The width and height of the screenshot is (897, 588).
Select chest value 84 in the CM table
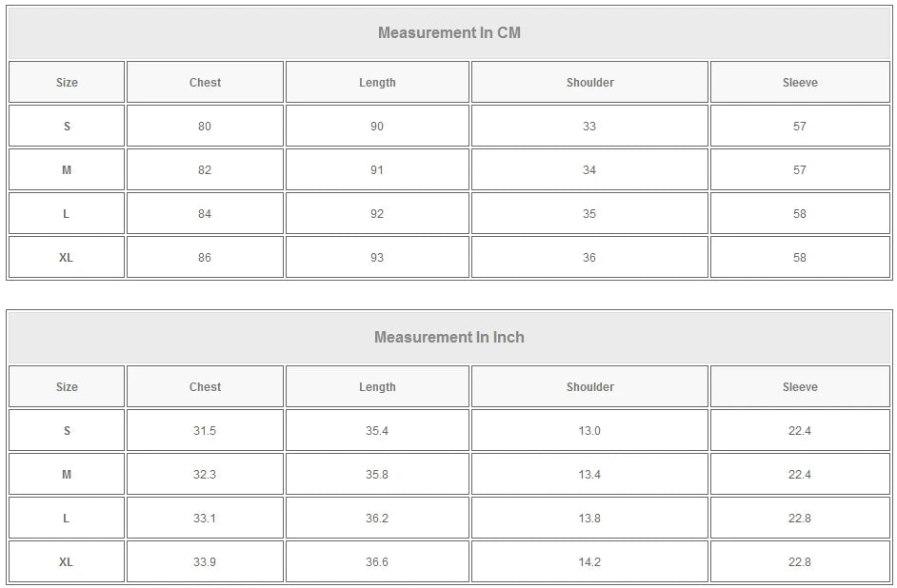pos(205,214)
